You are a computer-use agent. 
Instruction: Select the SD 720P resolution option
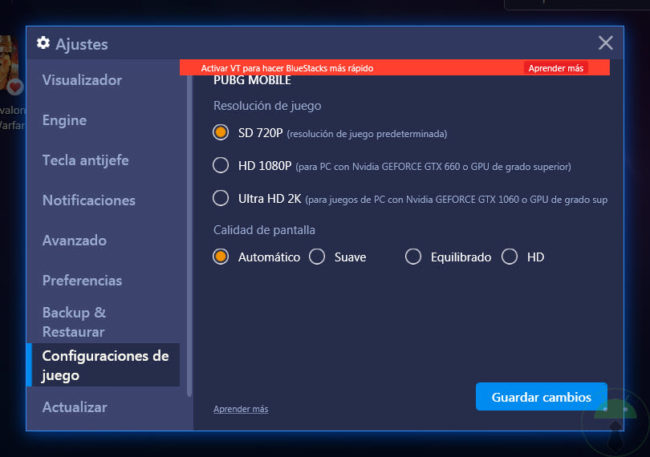pos(221,133)
